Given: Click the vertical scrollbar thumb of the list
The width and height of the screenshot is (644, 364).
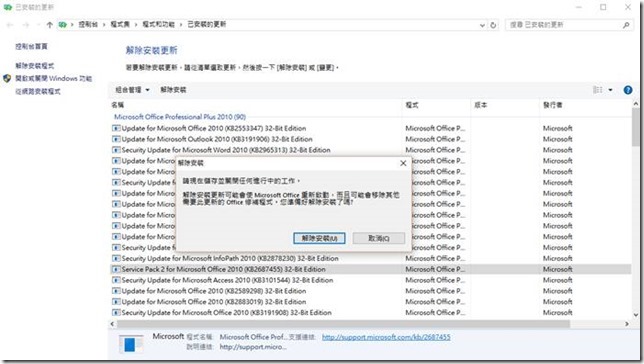Looking at the screenshot, I should tap(635, 127).
